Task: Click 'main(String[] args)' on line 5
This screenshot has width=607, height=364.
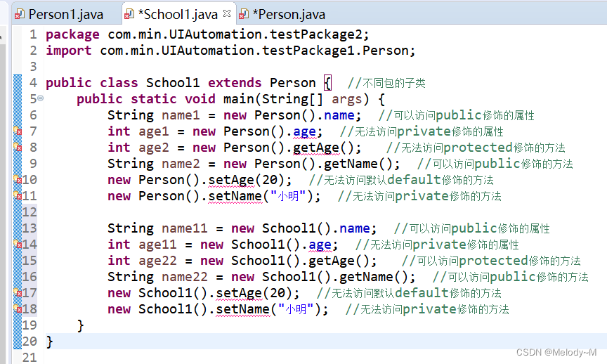Action: (x=296, y=99)
